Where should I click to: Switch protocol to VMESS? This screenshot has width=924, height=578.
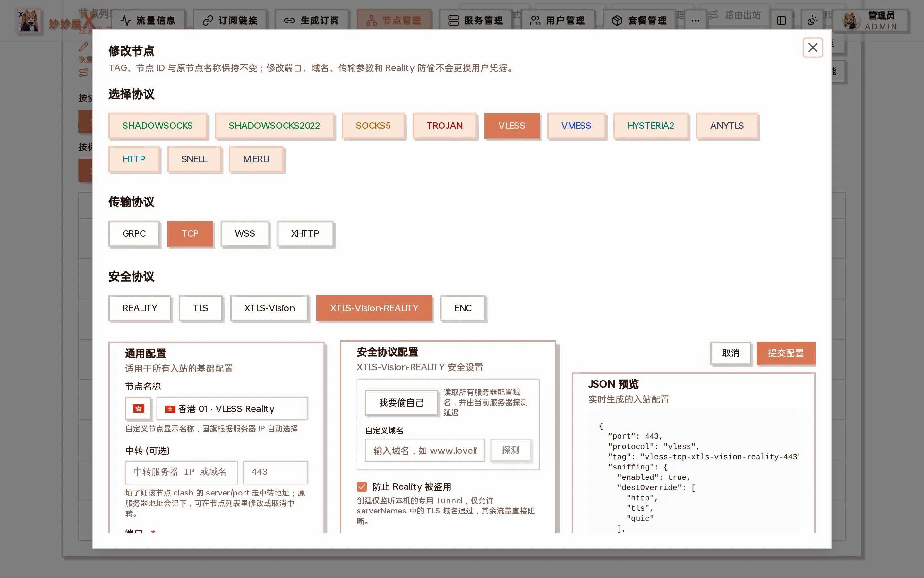coord(576,126)
